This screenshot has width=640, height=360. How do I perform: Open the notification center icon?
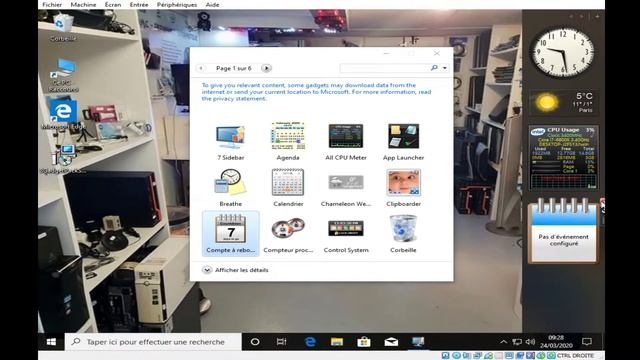[x=587, y=342]
